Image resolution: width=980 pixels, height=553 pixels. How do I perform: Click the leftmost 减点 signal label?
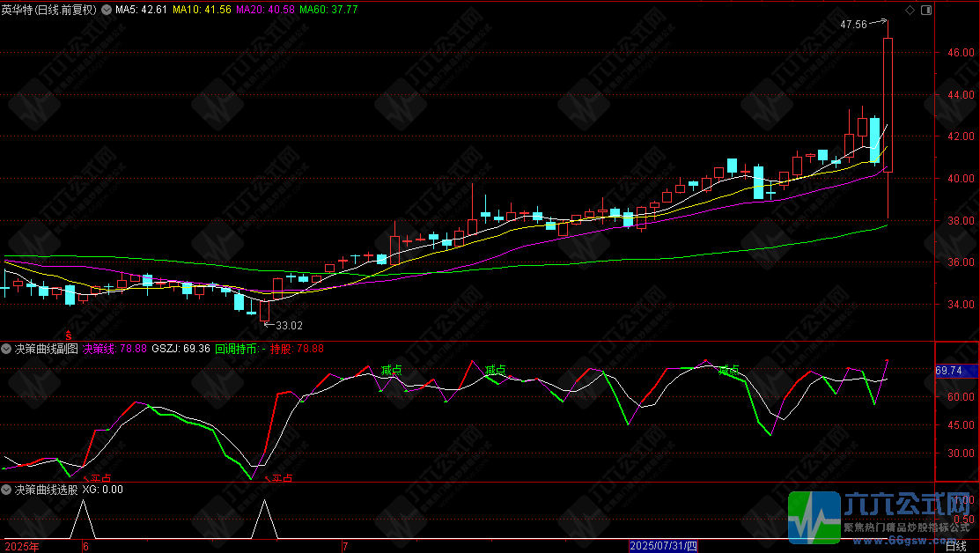click(391, 370)
